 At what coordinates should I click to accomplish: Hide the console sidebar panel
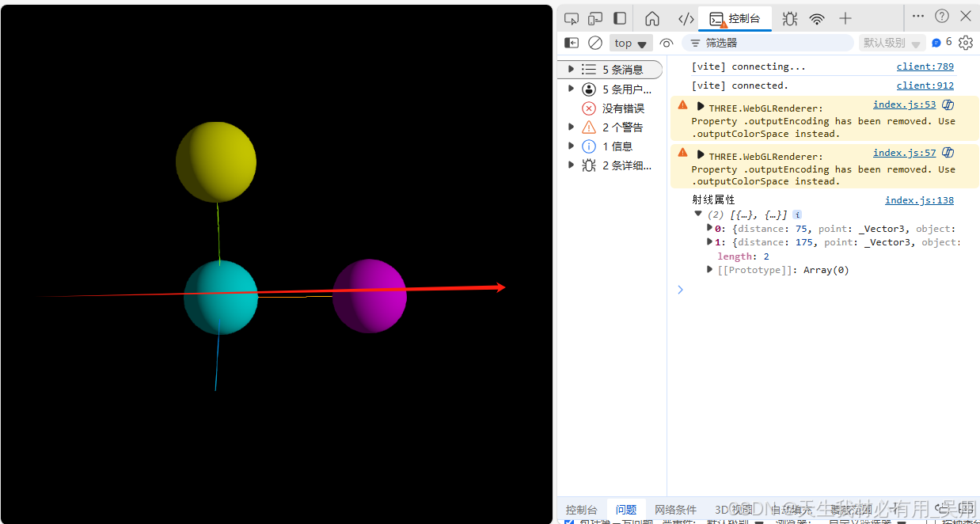(571, 43)
